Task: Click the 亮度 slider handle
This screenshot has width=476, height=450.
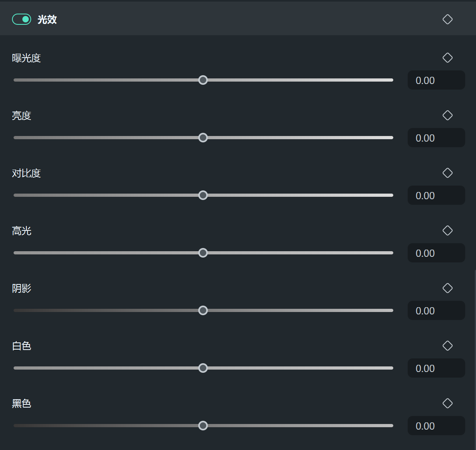Action: click(203, 138)
